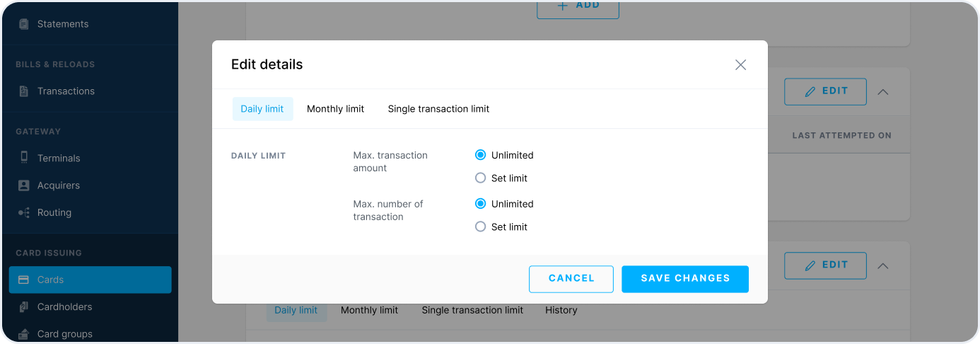Select Unlimited for max transaction amount
This screenshot has width=980, height=344.
tap(481, 155)
